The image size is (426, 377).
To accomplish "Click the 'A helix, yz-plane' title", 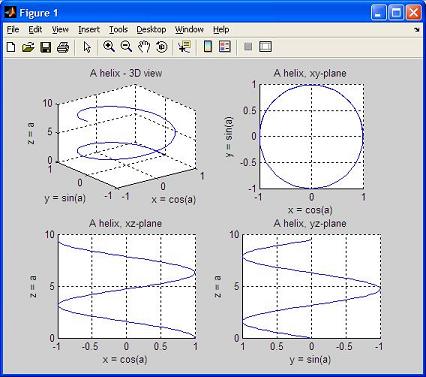I will click(310, 223).
